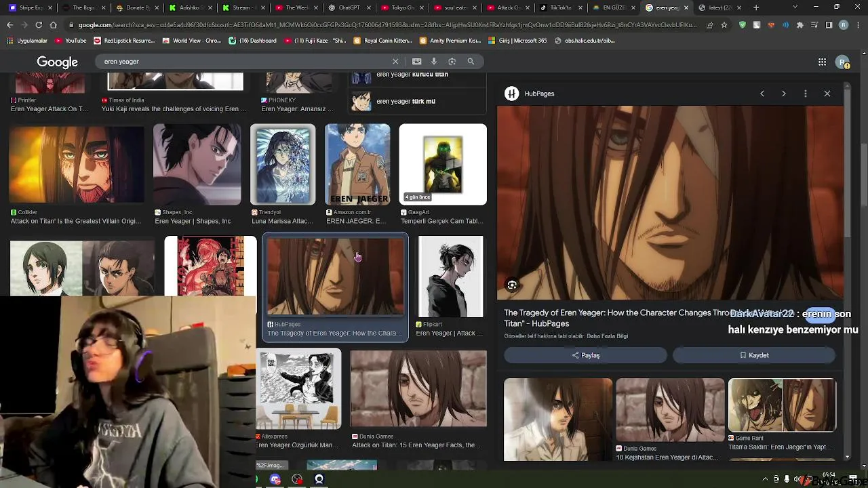Show next image in the preview panel
Image resolution: width=868 pixels, height=488 pixels.
(784, 94)
